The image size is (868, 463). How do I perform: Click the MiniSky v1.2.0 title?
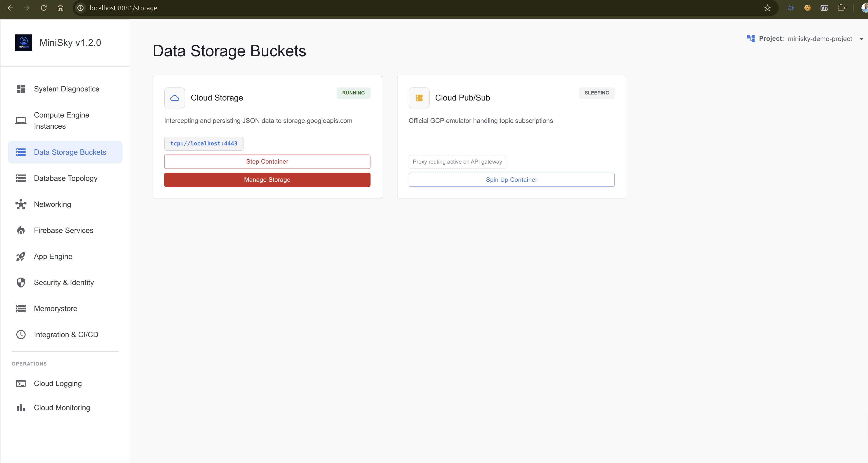(x=70, y=43)
